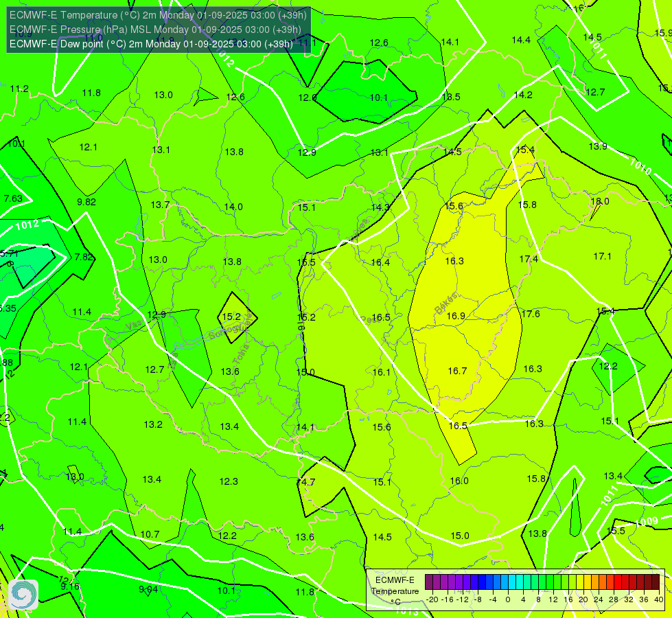This screenshot has height=618, width=672.
Task: Click the swirl logo icon in the corner
Action: pos(23,594)
